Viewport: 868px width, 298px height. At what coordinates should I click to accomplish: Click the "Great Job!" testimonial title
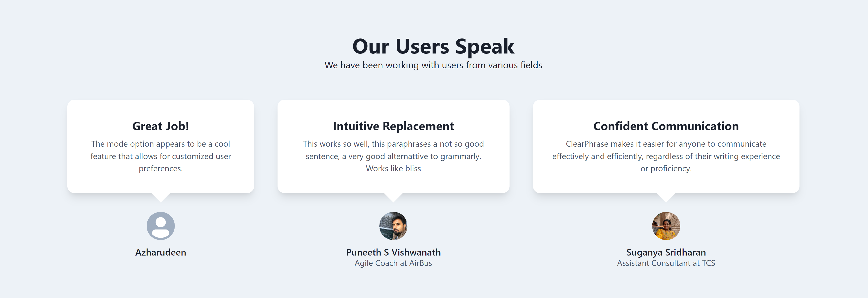point(161,126)
